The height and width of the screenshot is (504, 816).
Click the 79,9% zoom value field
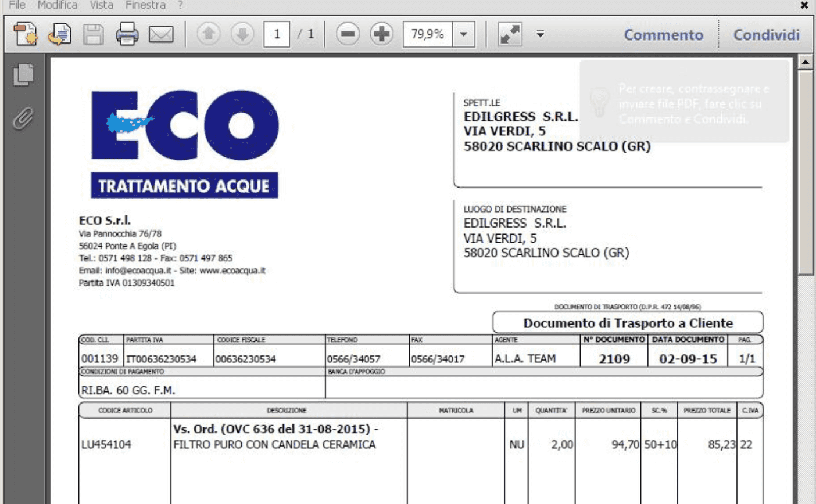428,34
